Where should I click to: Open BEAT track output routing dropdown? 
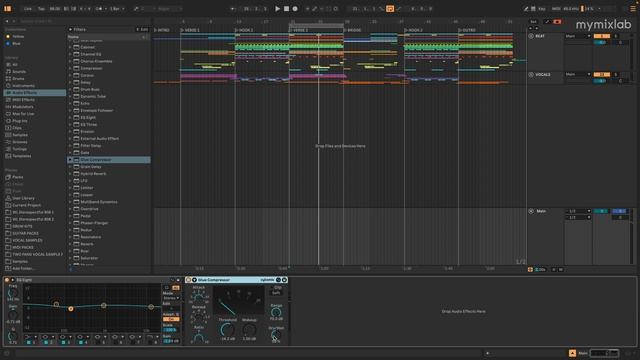click(578, 36)
